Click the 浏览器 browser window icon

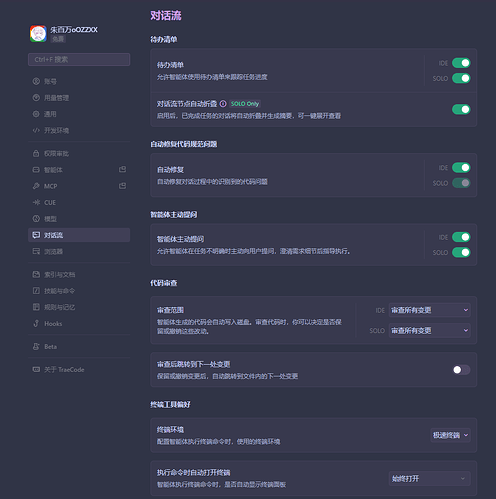click(x=36, y=251)
